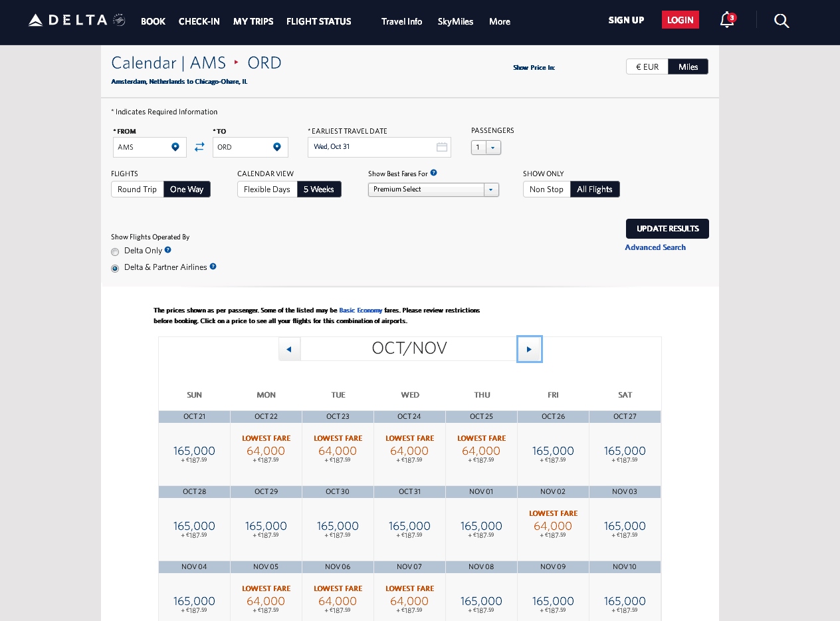Open the SkyMiles navigation item
This screenshot has width=840, height=621.
coord(455,21)
